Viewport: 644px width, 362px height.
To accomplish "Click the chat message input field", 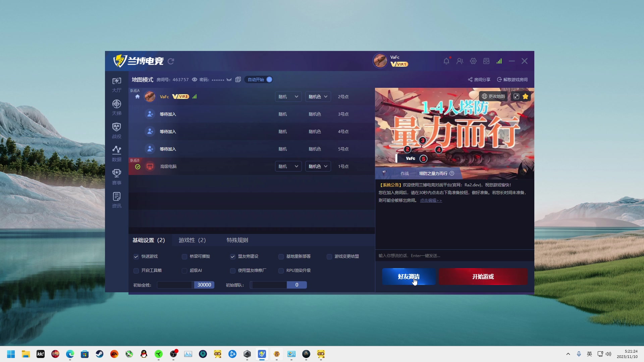I will tap(454, 255).
